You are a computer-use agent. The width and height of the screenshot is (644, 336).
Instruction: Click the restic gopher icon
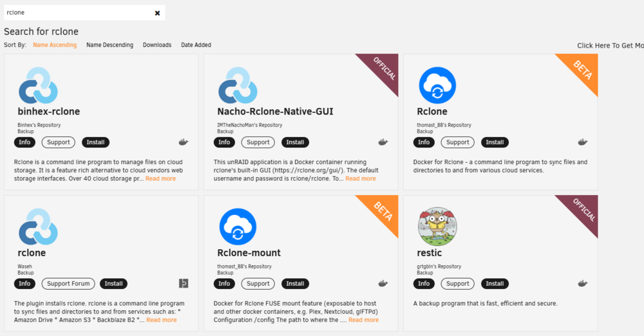tap(437, 227)
